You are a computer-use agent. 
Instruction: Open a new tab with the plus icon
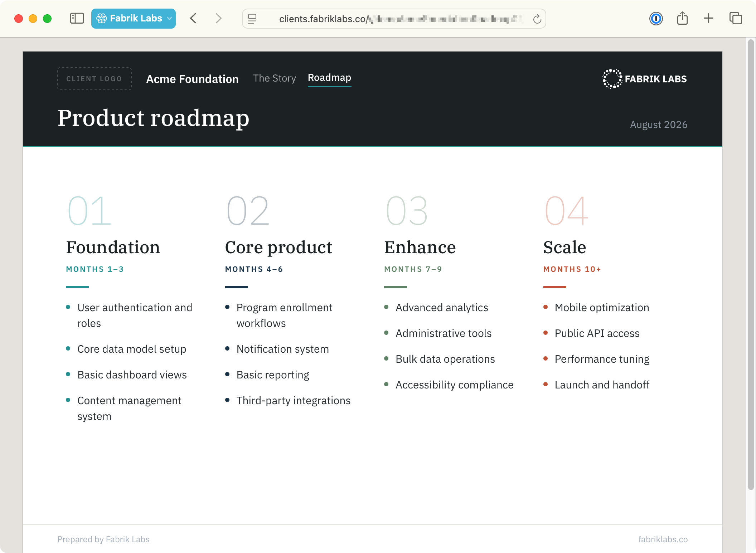(x=708, y=18)
